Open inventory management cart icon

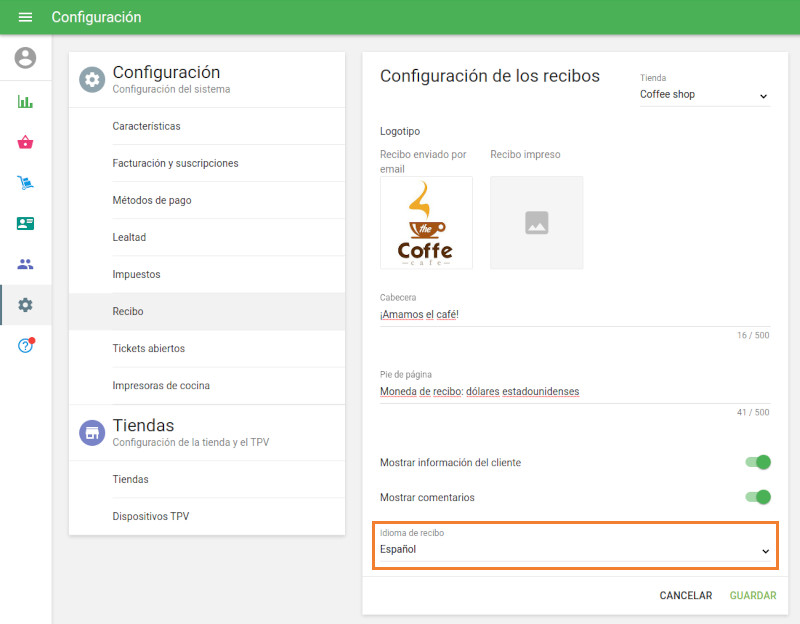click(25, 183)
